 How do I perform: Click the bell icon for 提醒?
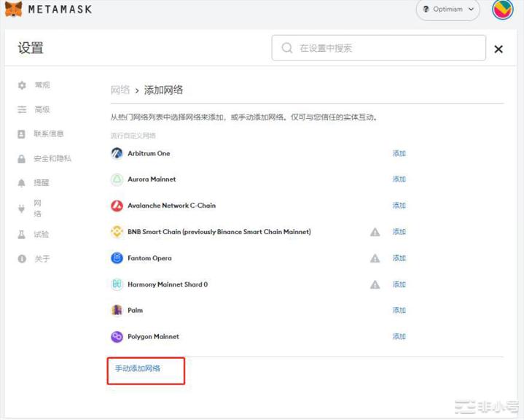[21, 183]
